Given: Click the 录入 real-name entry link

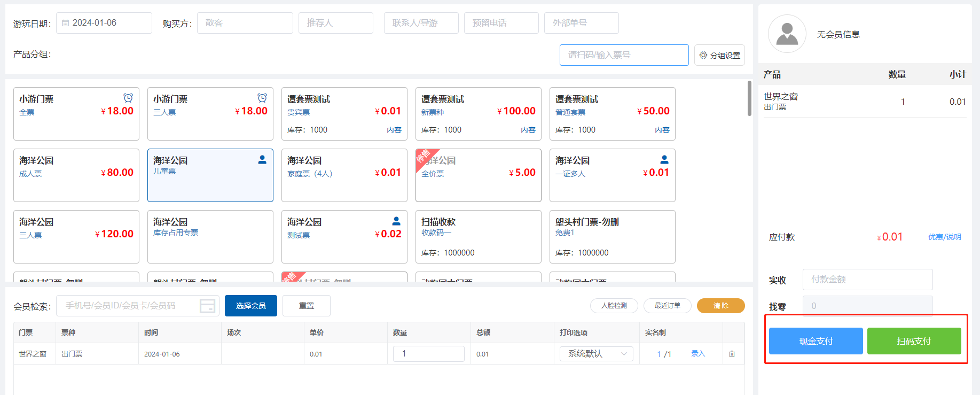Looking at the screenshot, I should (698, 354).
